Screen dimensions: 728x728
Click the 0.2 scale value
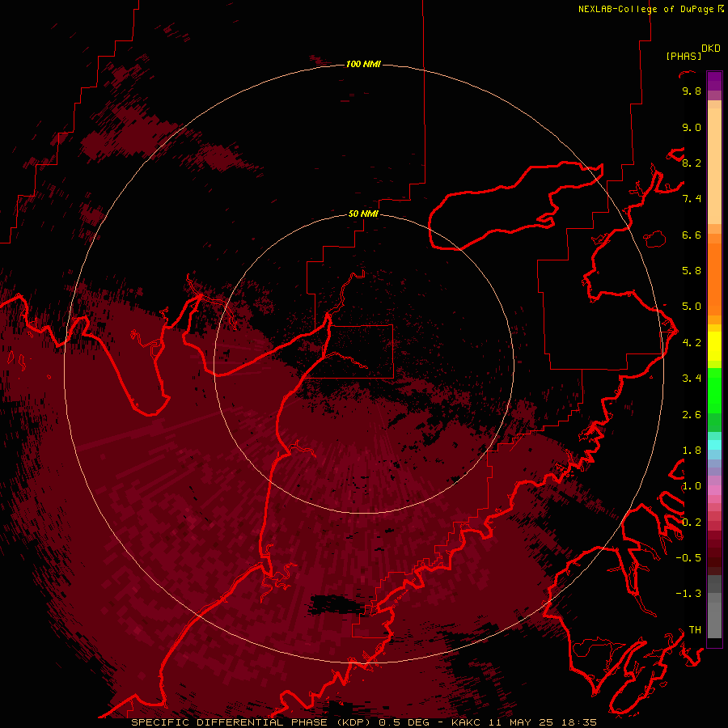[692, 523]
